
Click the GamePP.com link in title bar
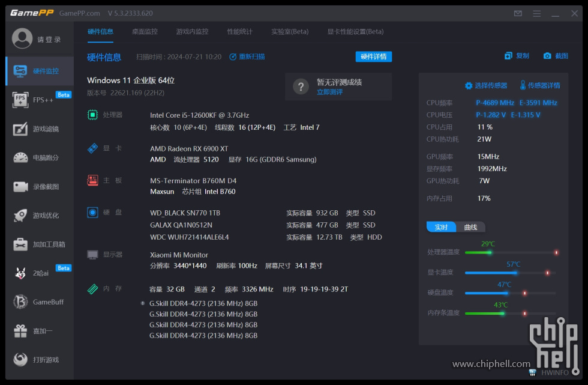point(79,13)
